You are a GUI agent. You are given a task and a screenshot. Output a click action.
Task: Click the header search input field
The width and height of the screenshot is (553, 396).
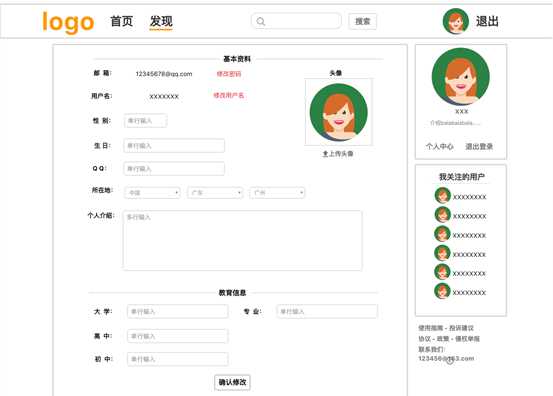point(296,21)
